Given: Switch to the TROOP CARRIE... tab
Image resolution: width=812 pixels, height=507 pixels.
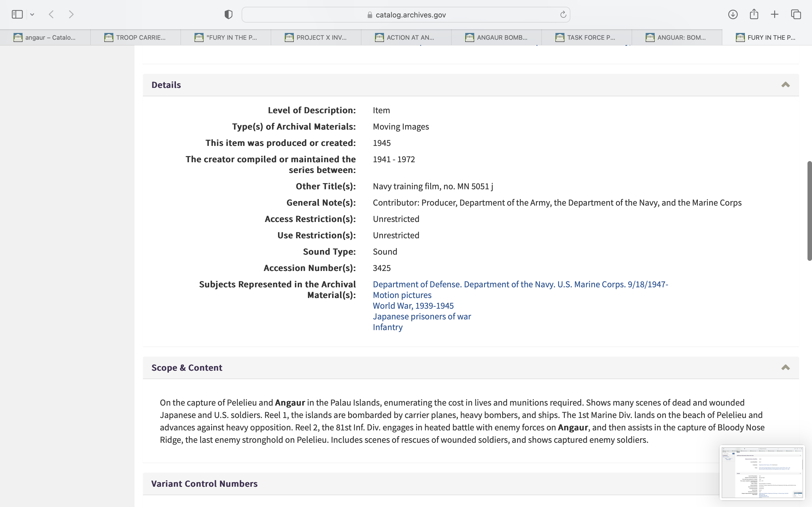Looking at the screenshot, I should [136, 37].
